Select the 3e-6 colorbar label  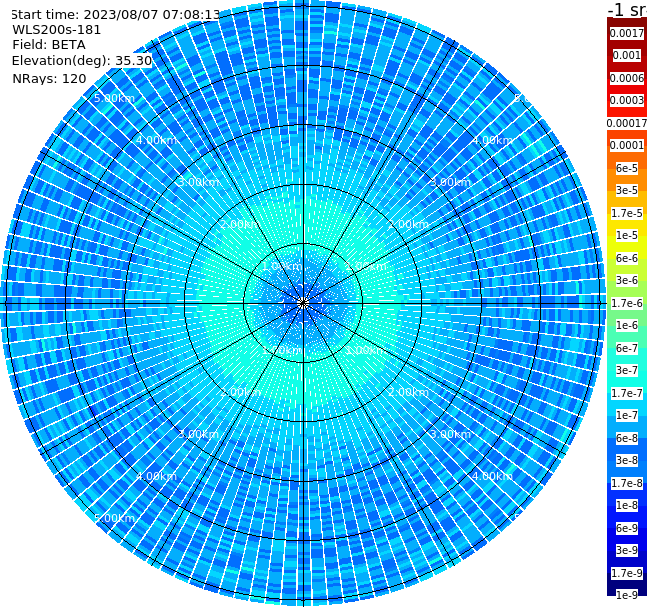click(x=627, y=280)
